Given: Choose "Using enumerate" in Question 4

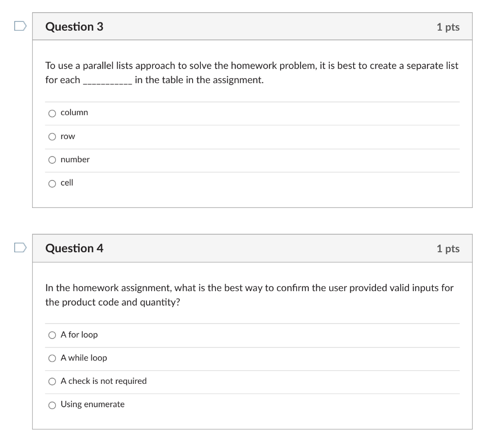Looking at the screenshot, I should [x=52, y=404].
